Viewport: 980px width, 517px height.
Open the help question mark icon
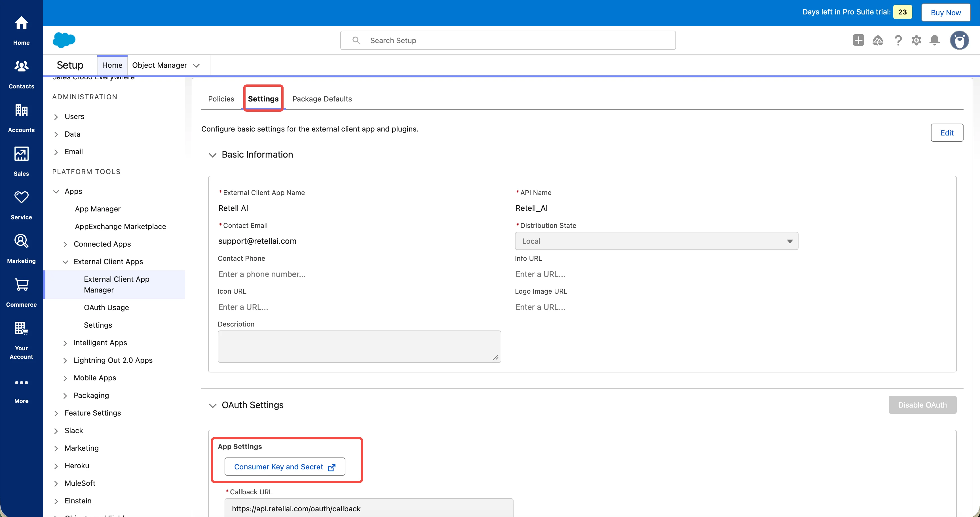(x=898, y=40)
